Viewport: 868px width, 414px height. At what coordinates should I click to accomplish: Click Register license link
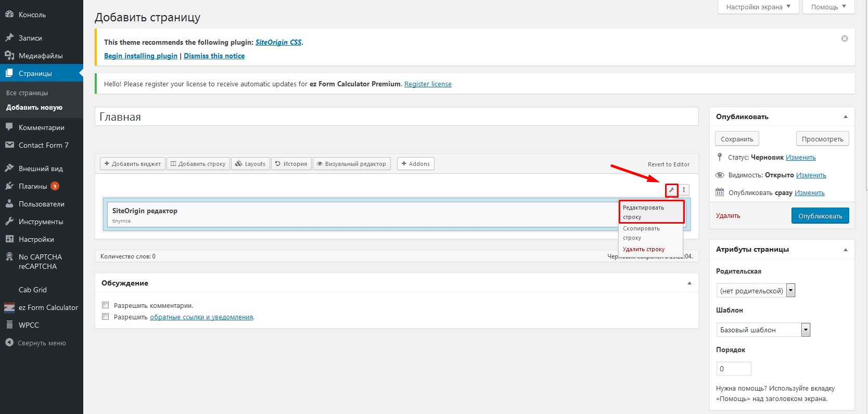tap(428, 84)
